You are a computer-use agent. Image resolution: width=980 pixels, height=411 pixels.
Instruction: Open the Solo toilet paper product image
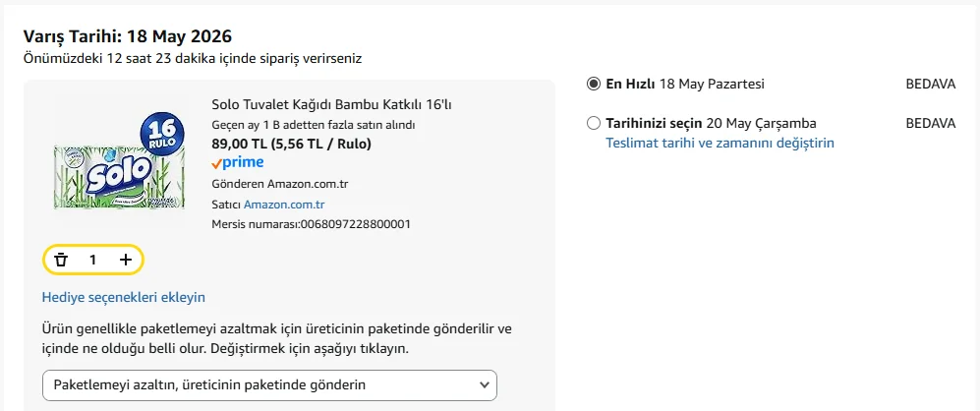point(119,161)
